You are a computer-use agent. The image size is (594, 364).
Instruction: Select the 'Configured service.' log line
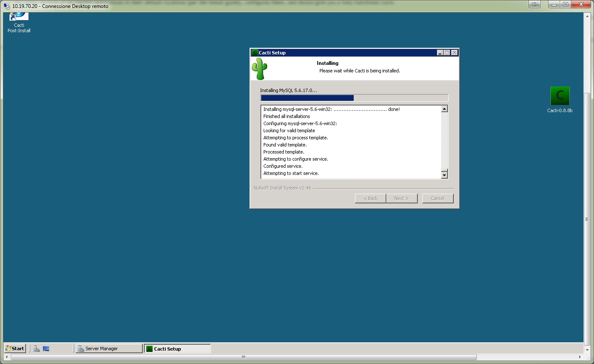coord(283,166)
